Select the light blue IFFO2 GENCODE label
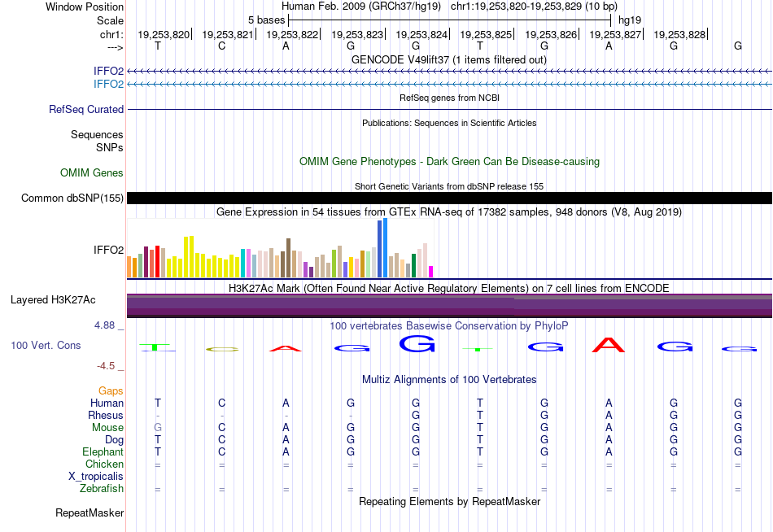Image resolution: width=773 pixels, height=532 pixels. pos(108,84)
